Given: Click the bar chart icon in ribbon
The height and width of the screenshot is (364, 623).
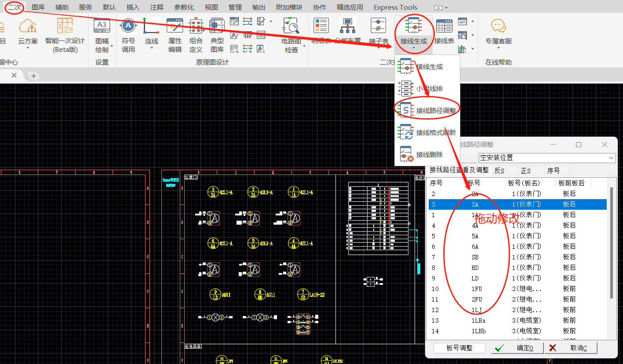Looking at the screenshot, I should pyautogui.click(x=462, y=49).
